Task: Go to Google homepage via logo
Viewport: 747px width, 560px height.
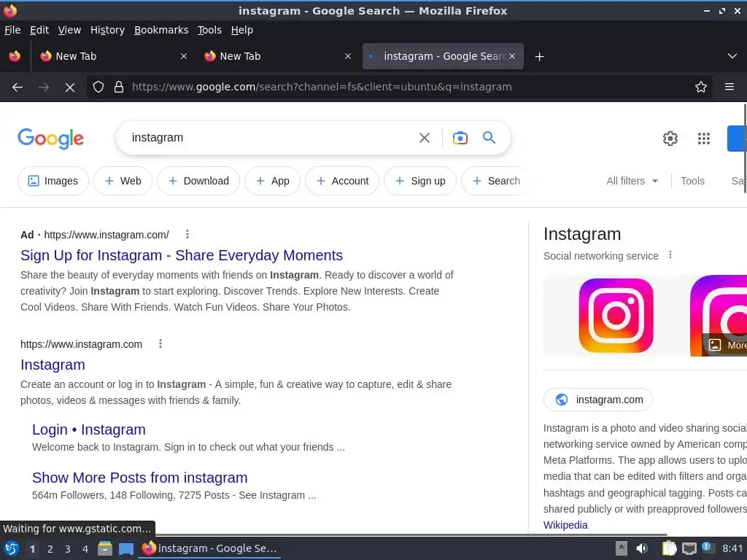Action: [51, 139]
